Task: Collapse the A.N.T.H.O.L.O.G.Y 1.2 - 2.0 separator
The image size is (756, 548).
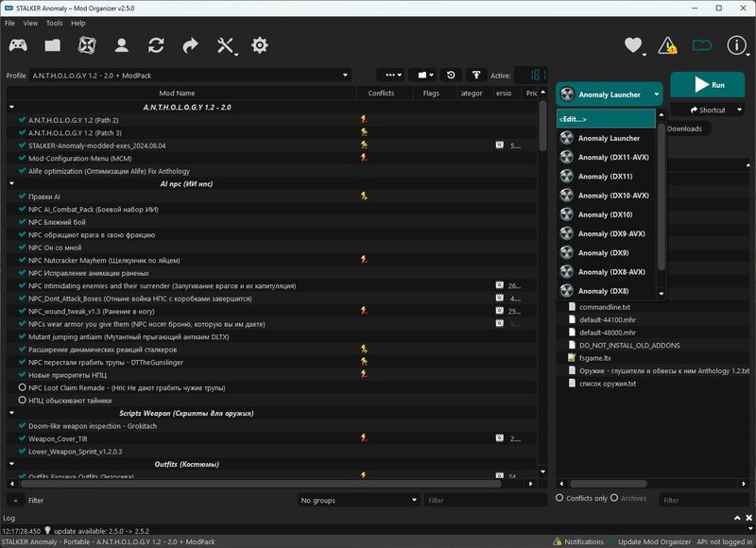Action: click(11, 107)
